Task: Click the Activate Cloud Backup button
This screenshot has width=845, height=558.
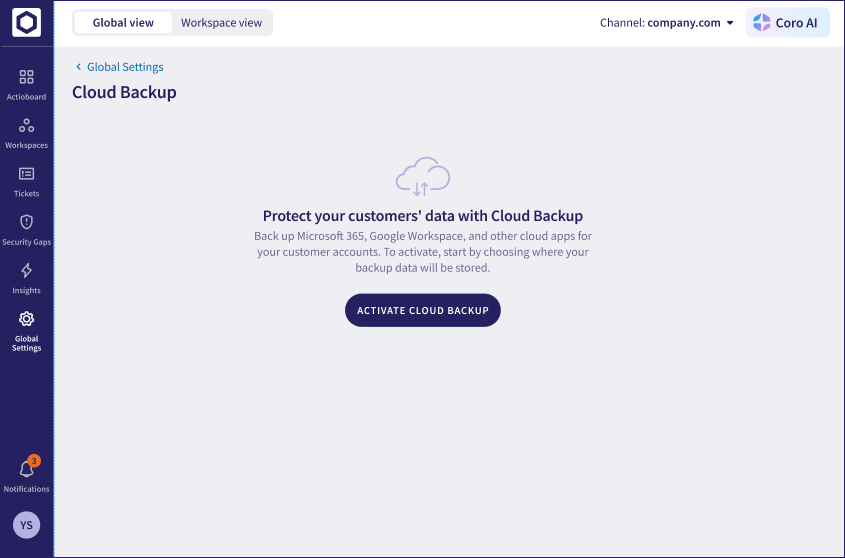Action: tap(423, 310)
